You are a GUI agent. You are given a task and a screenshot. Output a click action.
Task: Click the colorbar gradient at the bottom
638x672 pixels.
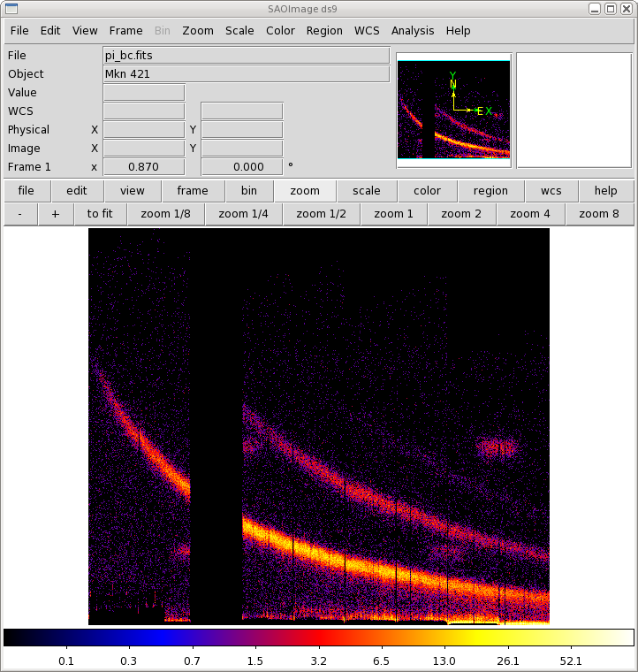click(319, 638)
